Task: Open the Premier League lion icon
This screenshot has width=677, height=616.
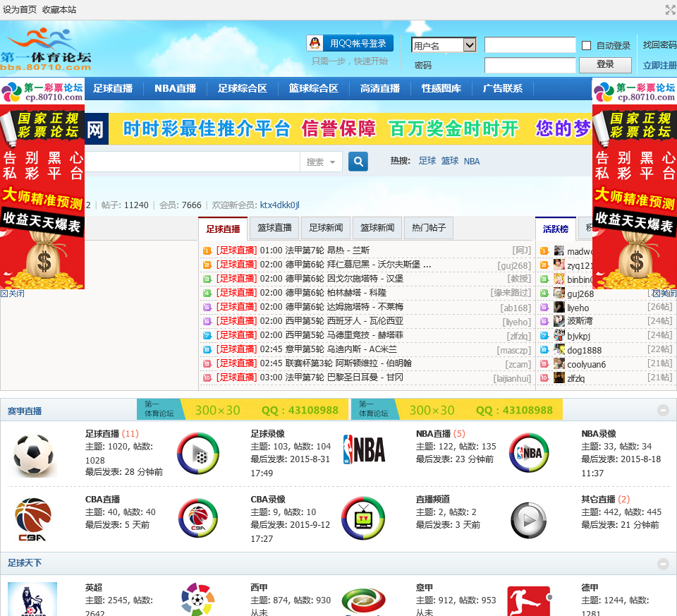Action: (32, 599)
